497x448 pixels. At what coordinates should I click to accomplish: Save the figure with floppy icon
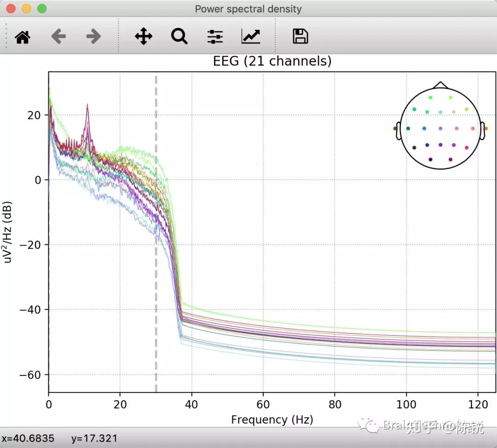(300, 36)
